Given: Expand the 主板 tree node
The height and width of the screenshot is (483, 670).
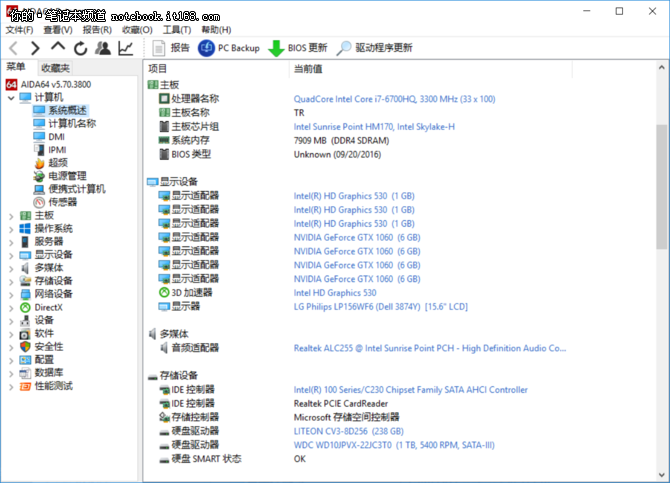Looking at the screenshot, I should pos(11,216).
